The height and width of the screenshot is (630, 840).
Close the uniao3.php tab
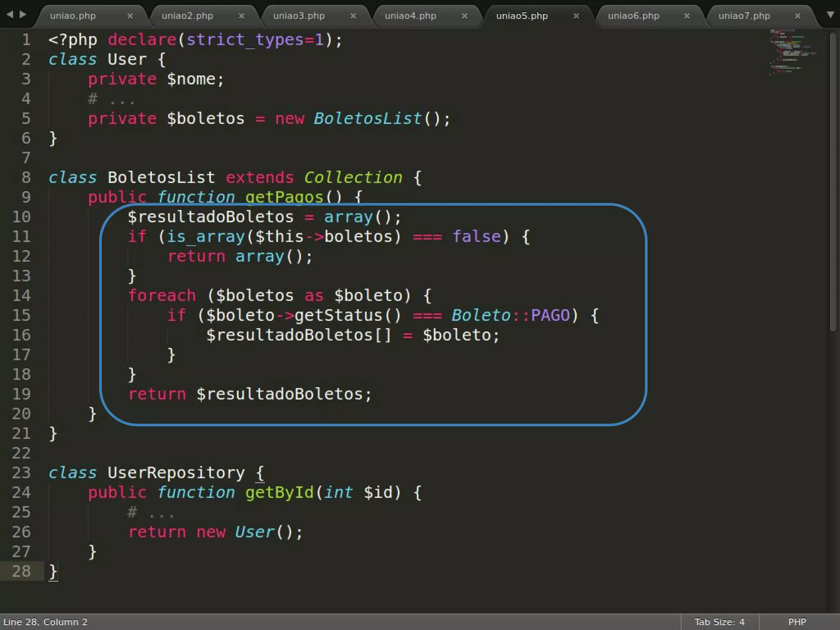353,16
